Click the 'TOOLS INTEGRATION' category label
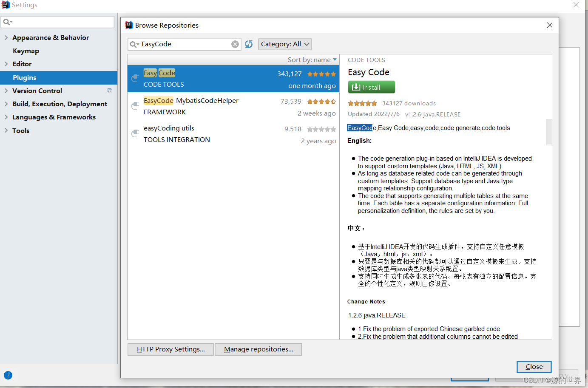 click(177, 140)
